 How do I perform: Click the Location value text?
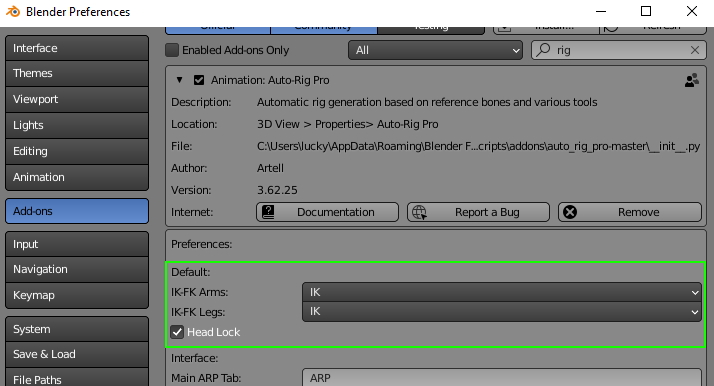[x=347, y=124]
